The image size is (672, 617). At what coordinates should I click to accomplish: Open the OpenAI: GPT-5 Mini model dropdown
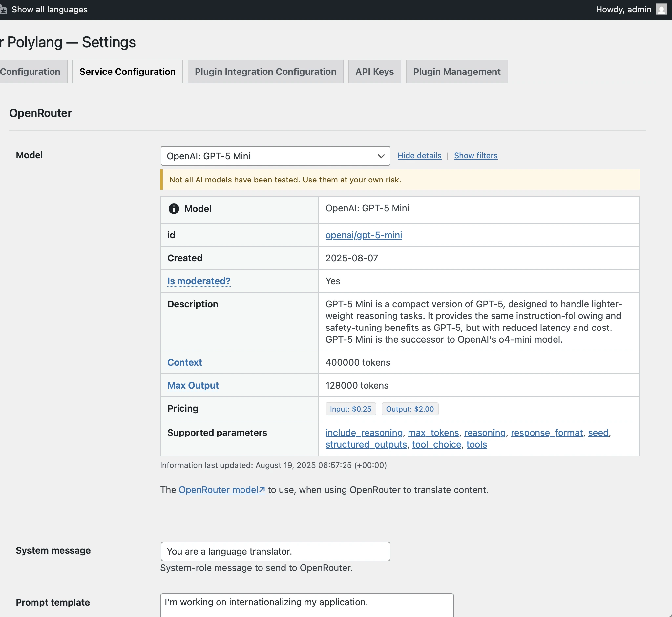275,156
